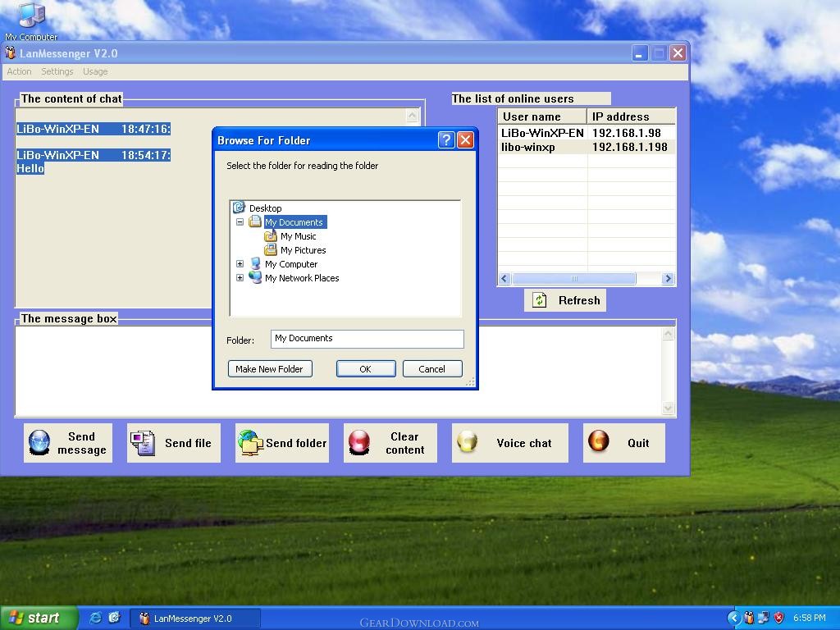Click chat entry timestamped 18:47:16
Screen dimensions: 840x630
point(94,129)
